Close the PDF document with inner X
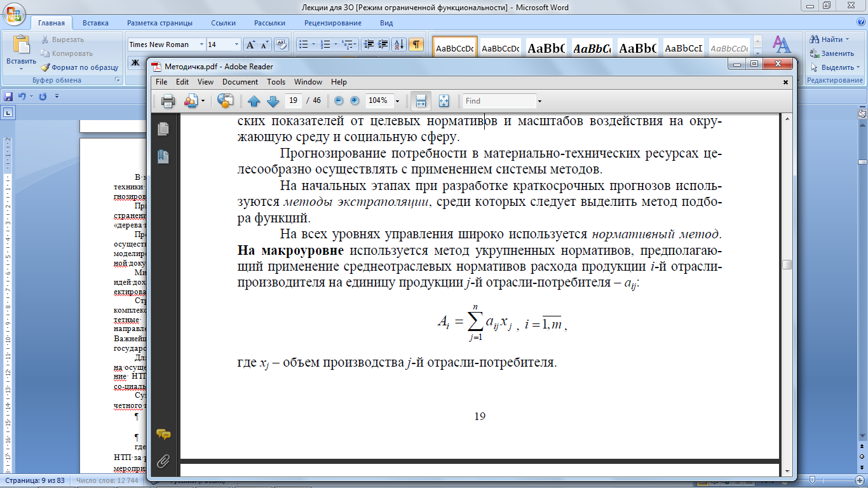 pyautogui.click(x=785, y=82)
